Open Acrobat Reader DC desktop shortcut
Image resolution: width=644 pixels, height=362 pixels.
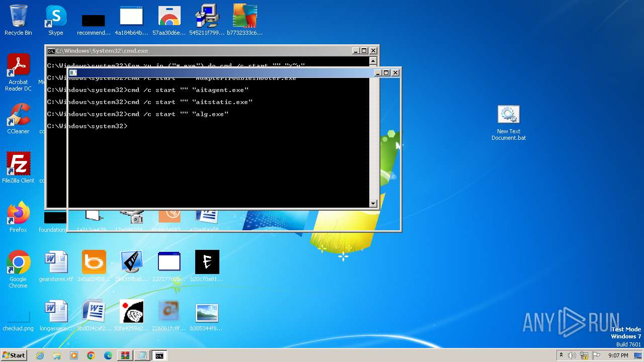[18, 72]
